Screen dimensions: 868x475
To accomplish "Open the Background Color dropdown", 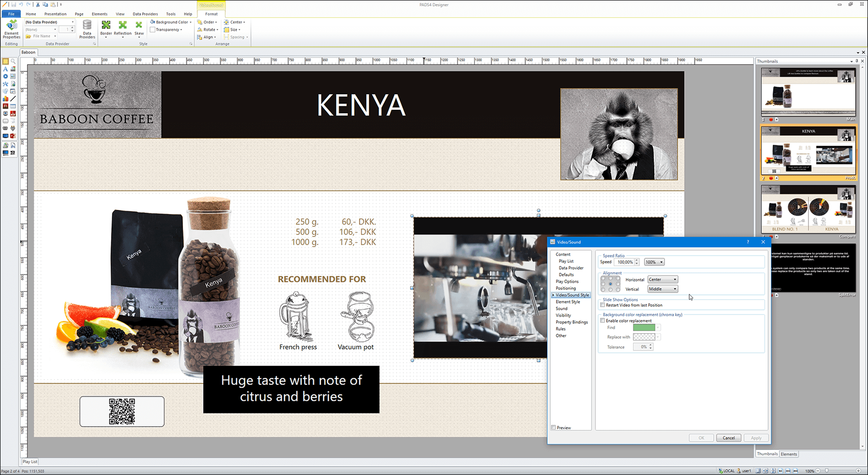I will coord(171,22).
